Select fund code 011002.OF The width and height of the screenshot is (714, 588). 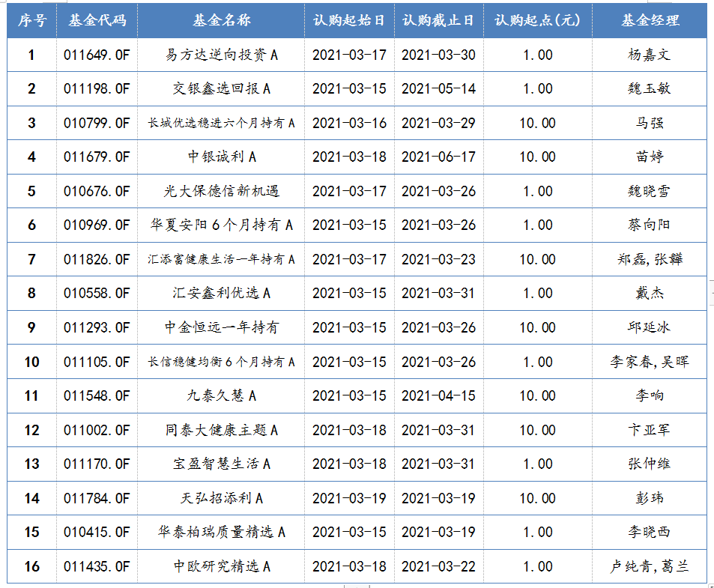tap(97, 431)
